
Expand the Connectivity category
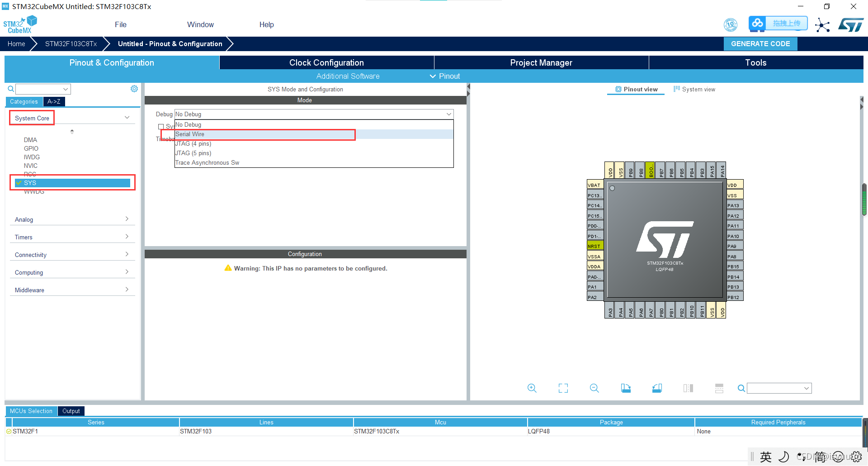click(x=127, y=254)
